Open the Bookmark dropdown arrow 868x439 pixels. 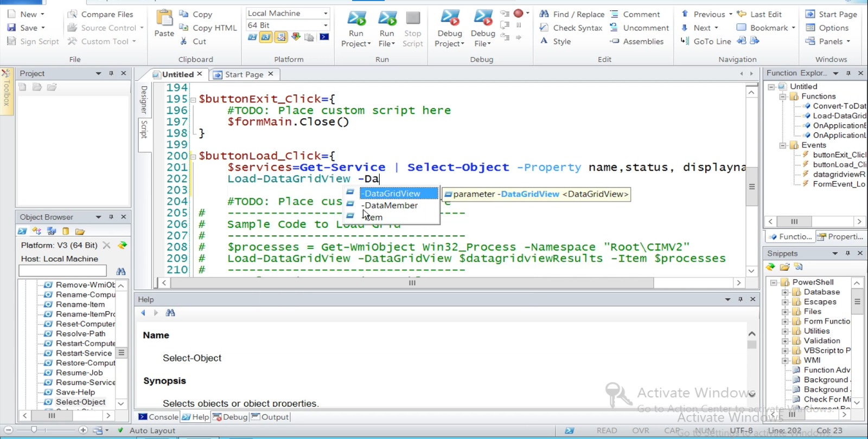point(793,28)
